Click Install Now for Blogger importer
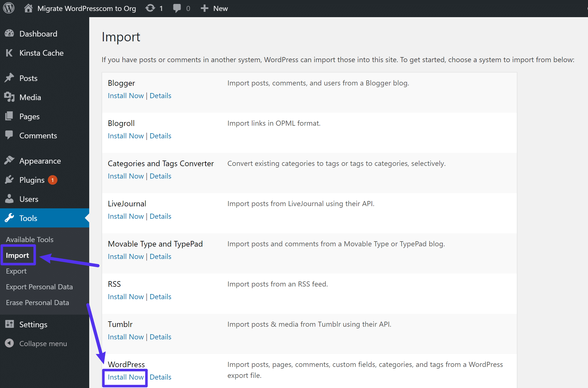This screenshot has height=388, width=588. 126,95
